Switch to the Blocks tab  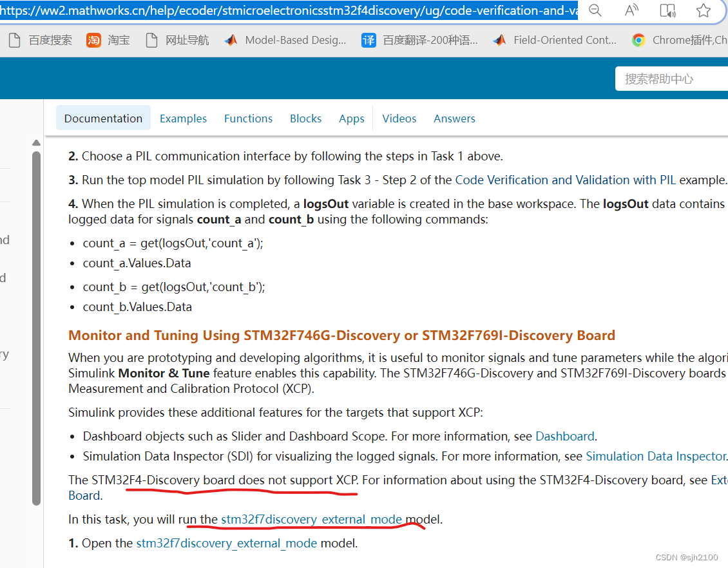click(305, 118)
